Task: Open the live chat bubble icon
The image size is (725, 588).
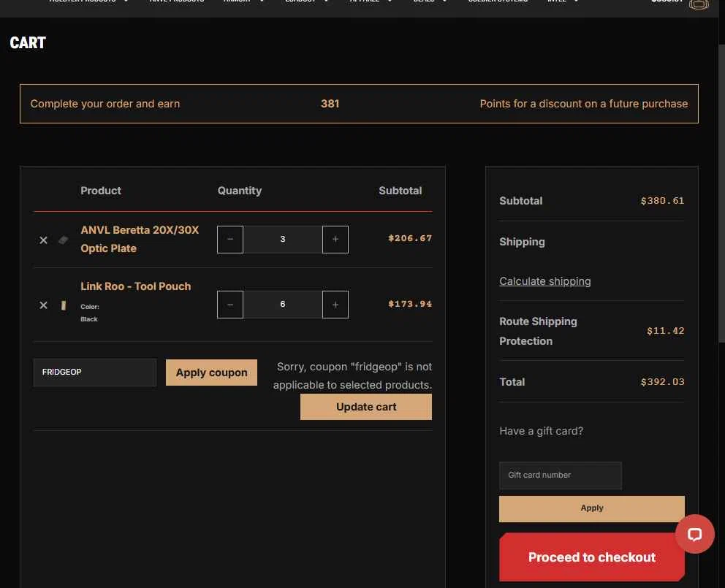Action: tap(694, 534)
